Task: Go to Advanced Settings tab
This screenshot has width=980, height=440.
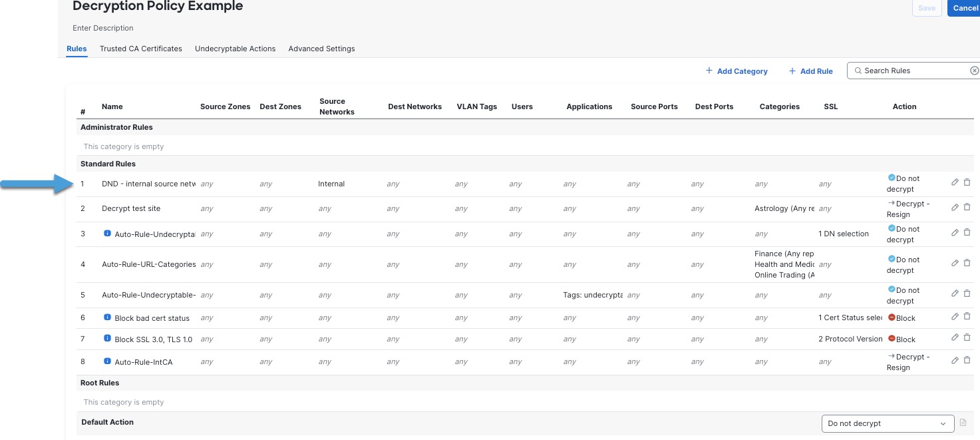Action: [x=321, y=49]
